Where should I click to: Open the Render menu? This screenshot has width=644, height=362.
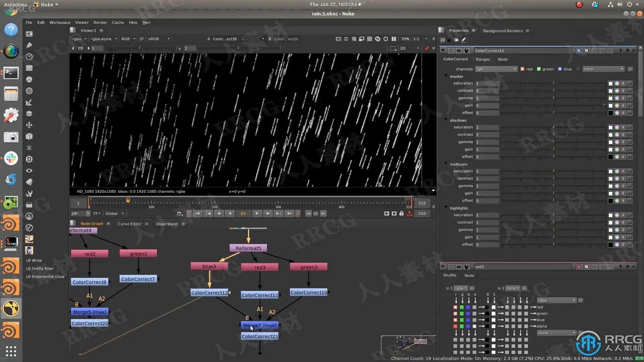click(x=100, y=22)
